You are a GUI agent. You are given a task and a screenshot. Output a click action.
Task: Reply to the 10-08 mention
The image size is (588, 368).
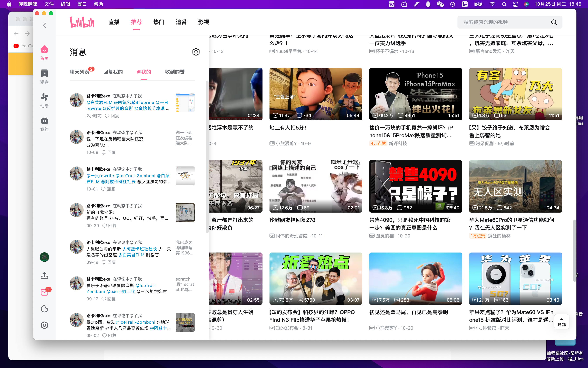(x=109, y=152)
